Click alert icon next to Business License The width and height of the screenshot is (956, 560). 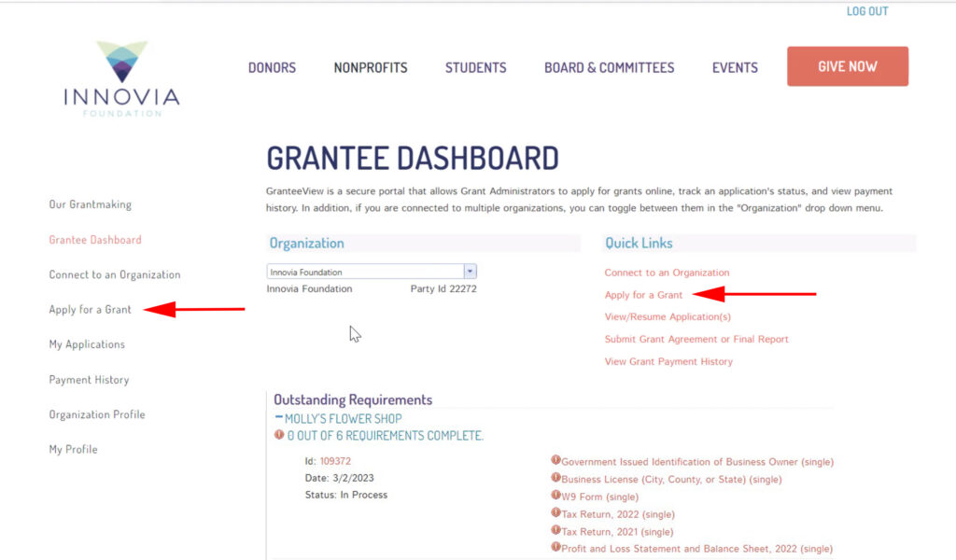pos(555,478)
